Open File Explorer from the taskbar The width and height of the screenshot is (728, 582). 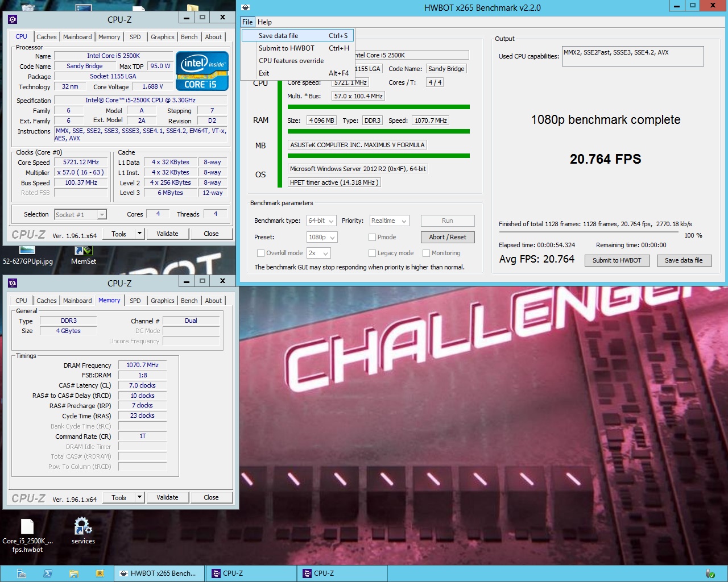pyautogui.click(x=73, y=573)
